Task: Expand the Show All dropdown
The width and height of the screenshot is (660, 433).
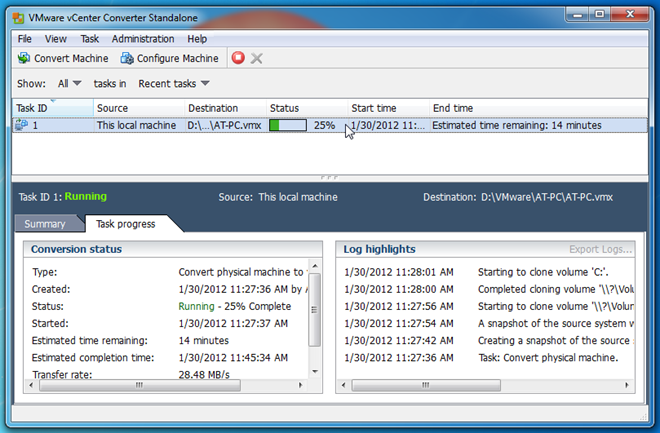Action: click(69, 83)
